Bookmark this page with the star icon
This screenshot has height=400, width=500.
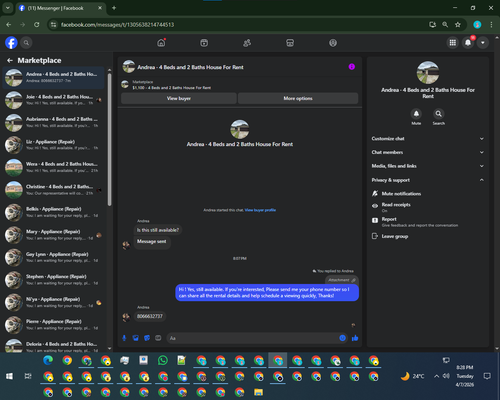458,24
